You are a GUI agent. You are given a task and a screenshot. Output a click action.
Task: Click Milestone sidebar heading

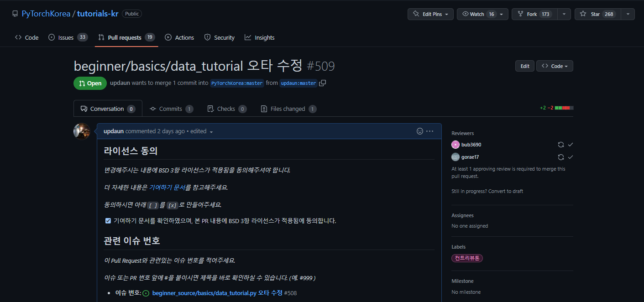coord(462,281)
